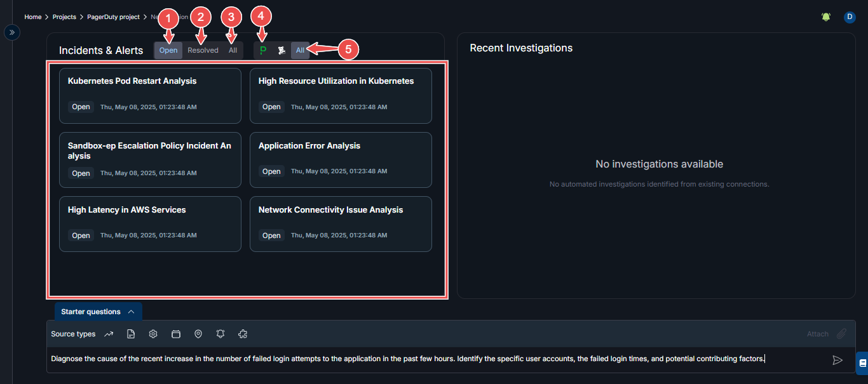The image size is (868, 384).
Task: Open notifications with the green bell icon
Action: (826, 17)
